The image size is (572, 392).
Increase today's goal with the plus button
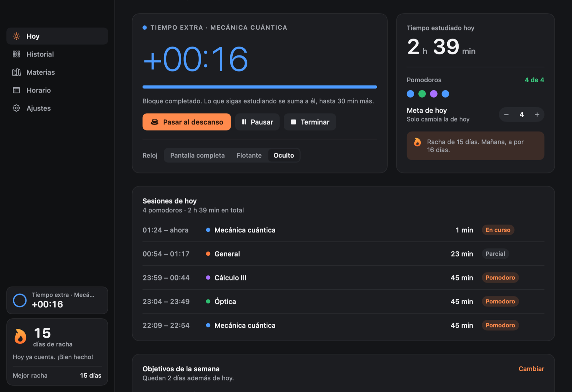(x=537, y=114)
